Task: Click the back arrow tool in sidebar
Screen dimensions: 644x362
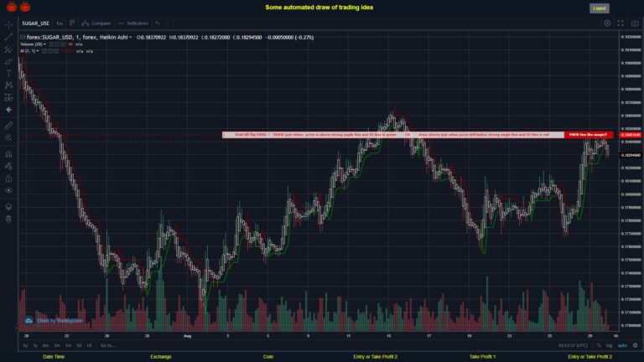Action: tap(8, 110)
